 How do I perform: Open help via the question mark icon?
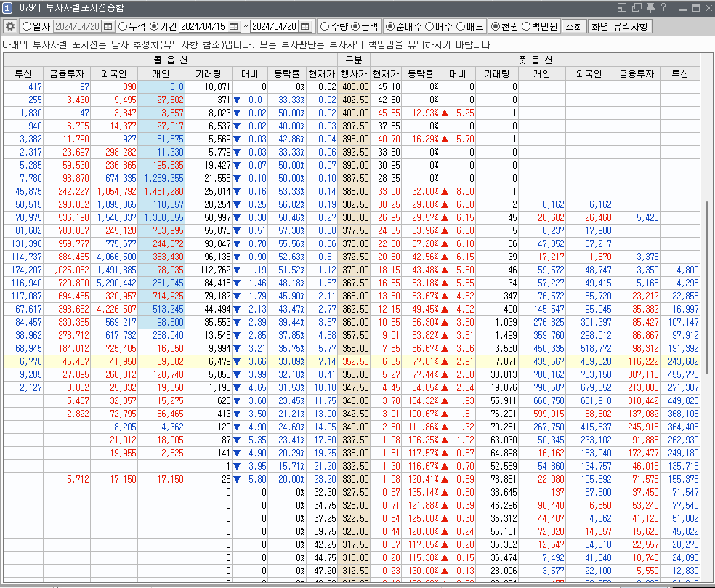tap(663, 8)
